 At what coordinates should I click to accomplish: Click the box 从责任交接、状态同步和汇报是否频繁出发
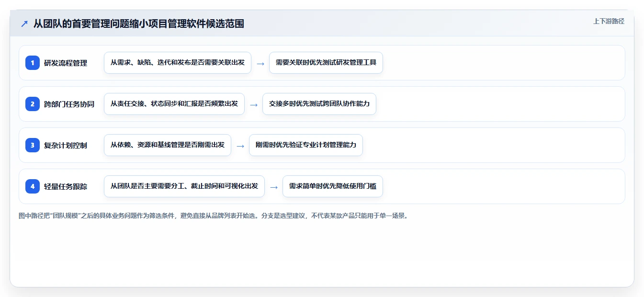click(x=174, y=104)
